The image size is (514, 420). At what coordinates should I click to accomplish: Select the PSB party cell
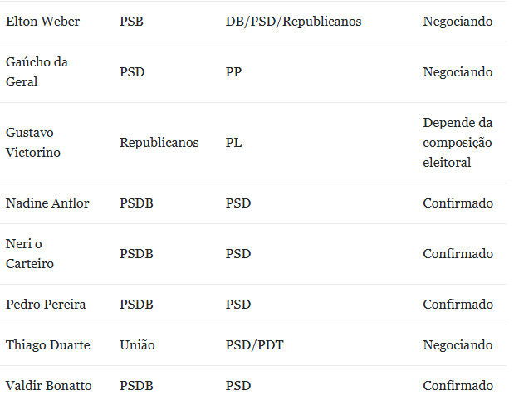(131, 22)
